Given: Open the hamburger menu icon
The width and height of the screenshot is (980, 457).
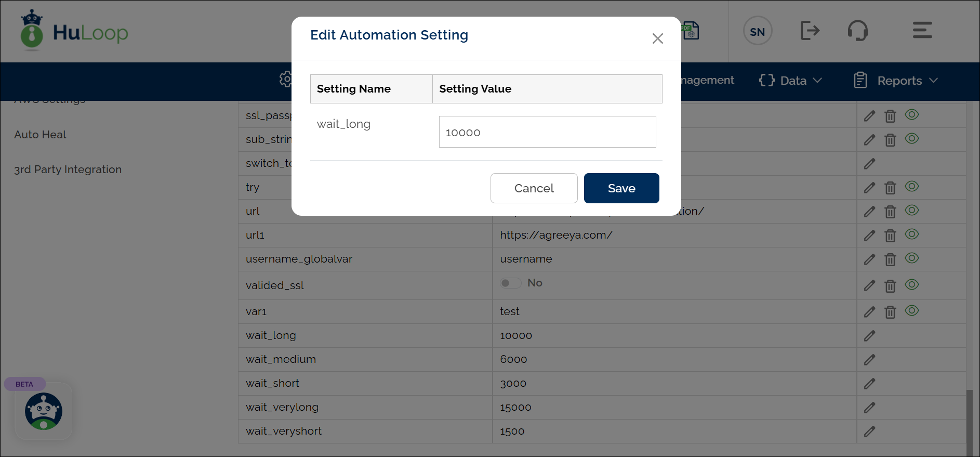Looking at the screenshot, I should pyautogui.click(x=922, y=30).
